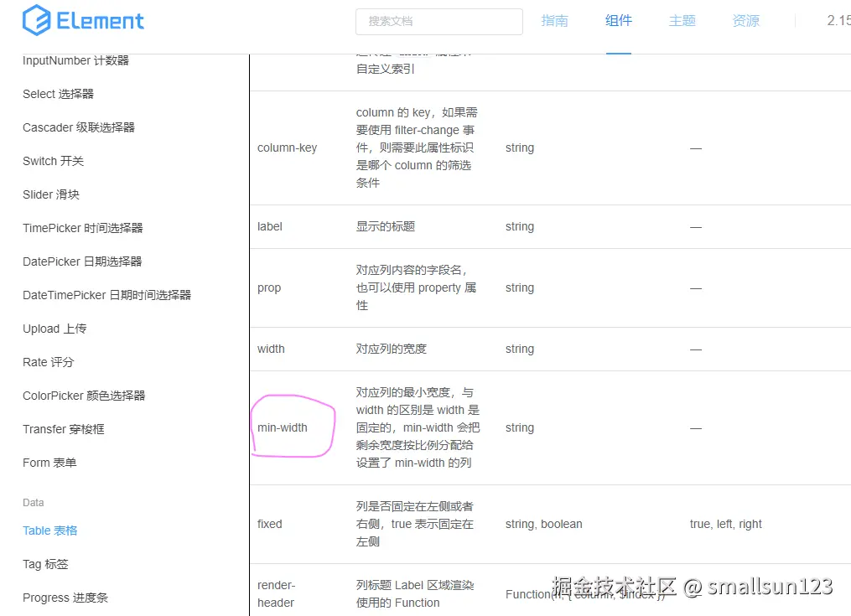This screenshot has height=616, width=851.
Task: Open the 资源 nav tab
Action: (746, 21)
